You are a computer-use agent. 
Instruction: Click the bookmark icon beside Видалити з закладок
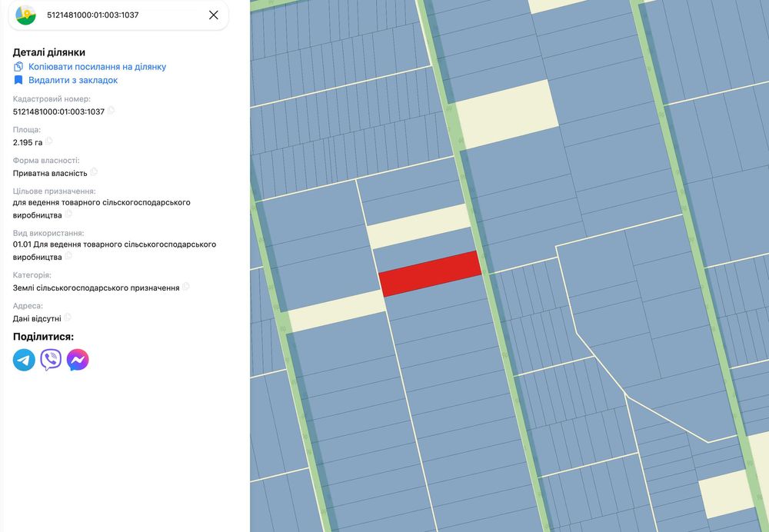(x=18, y=80)
